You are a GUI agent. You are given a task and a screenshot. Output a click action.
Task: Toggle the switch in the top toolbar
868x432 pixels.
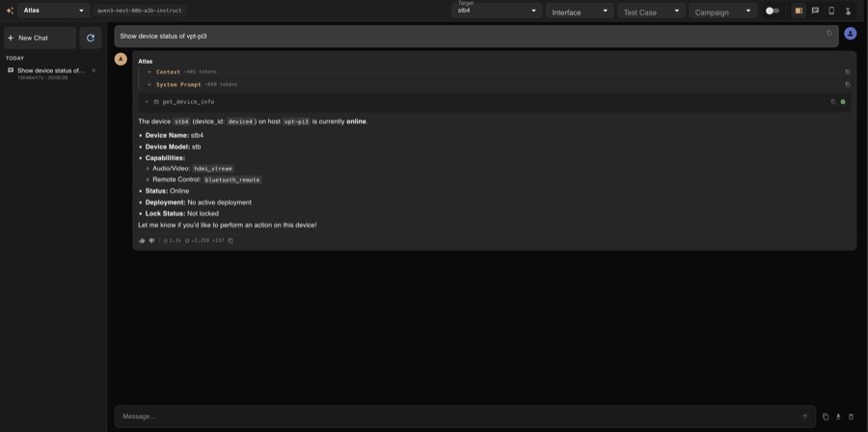click(773, 11)
